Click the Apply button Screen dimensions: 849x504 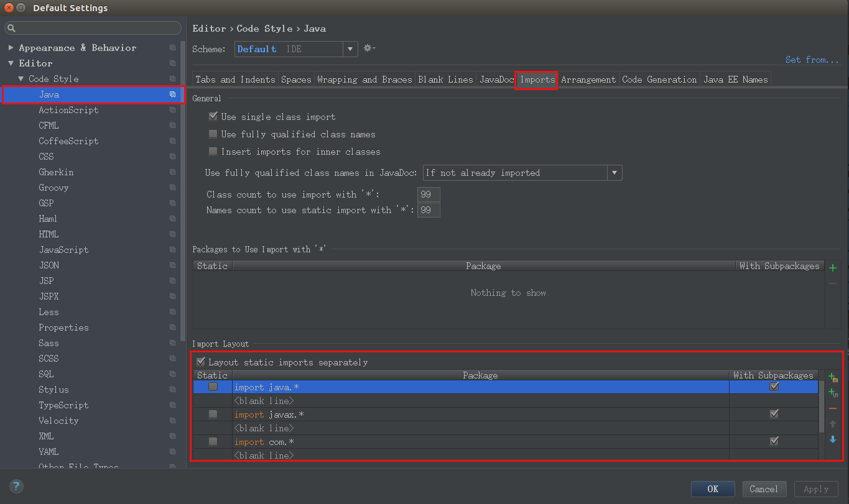tap(816, 489)
